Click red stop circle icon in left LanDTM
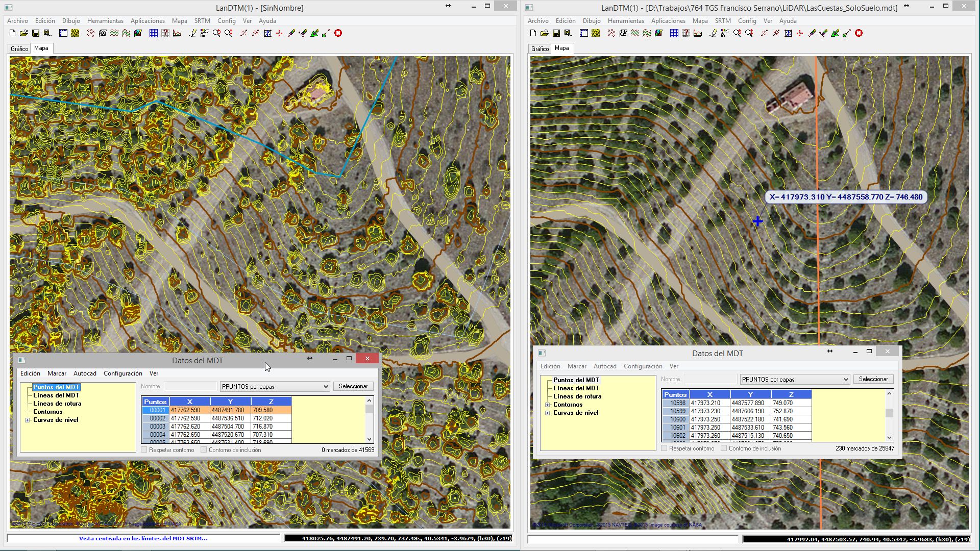 (x=338, y=33)
